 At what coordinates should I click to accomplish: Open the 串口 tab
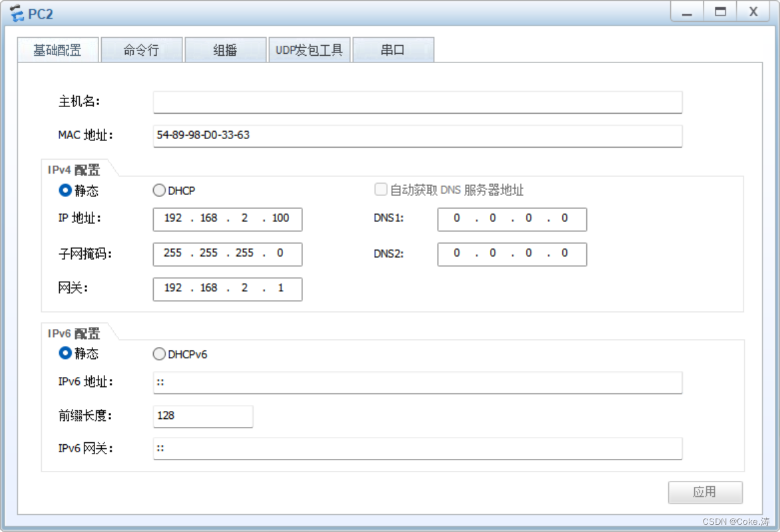coord(393,49)
